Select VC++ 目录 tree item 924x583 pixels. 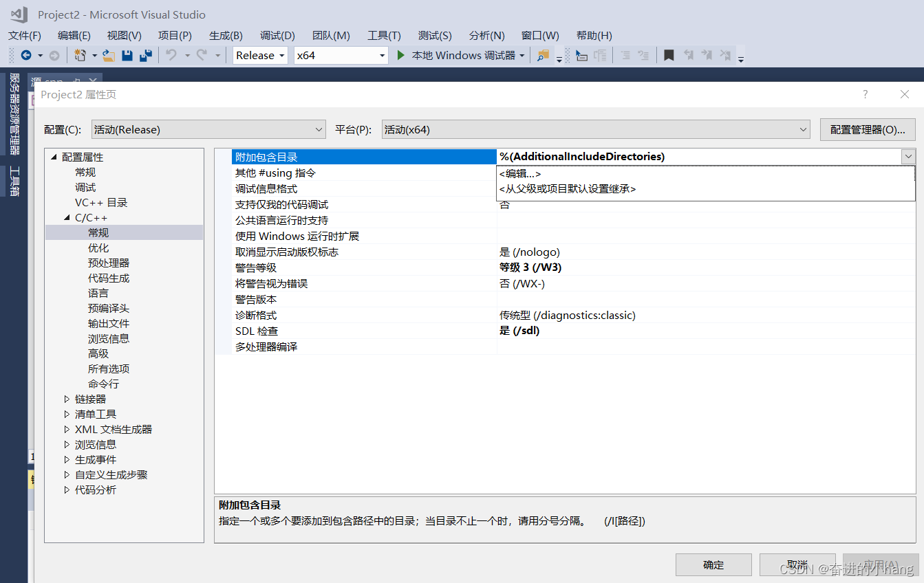tap(101, 203)
